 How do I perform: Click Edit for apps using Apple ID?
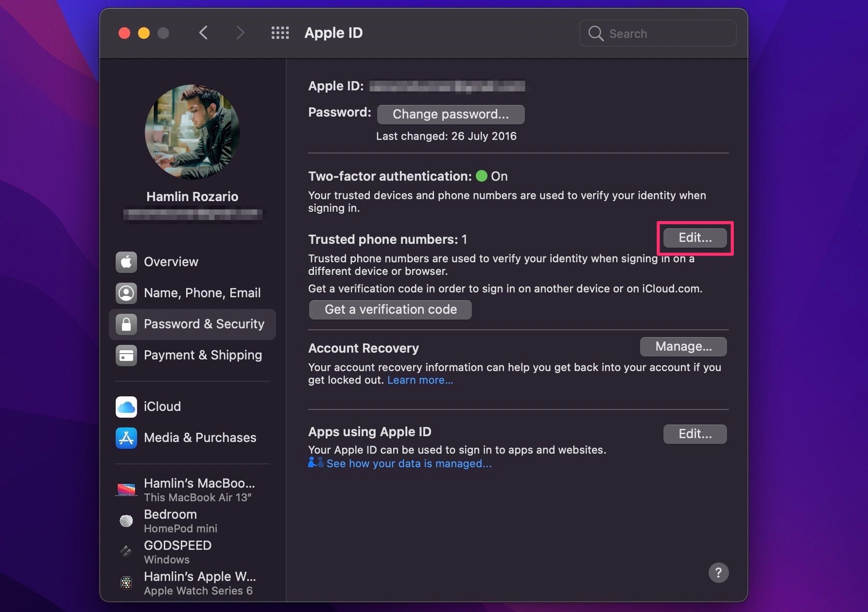(x=694, y=434)
